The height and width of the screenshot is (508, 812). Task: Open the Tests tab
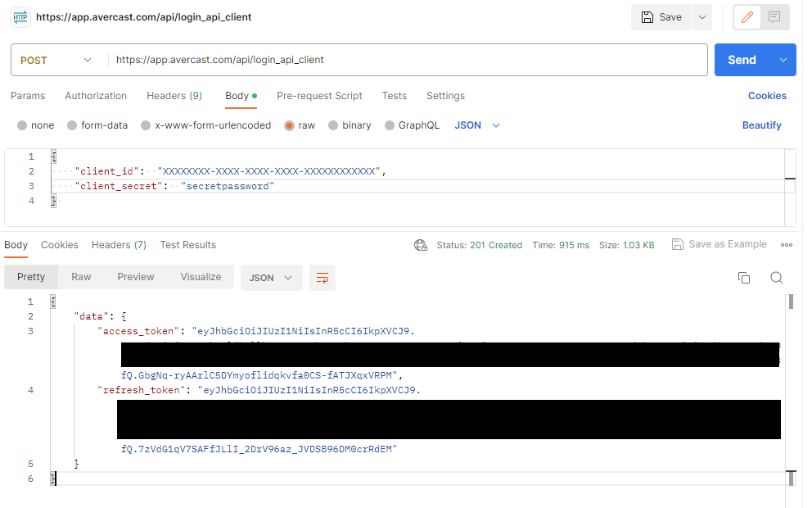coord(394,96)
